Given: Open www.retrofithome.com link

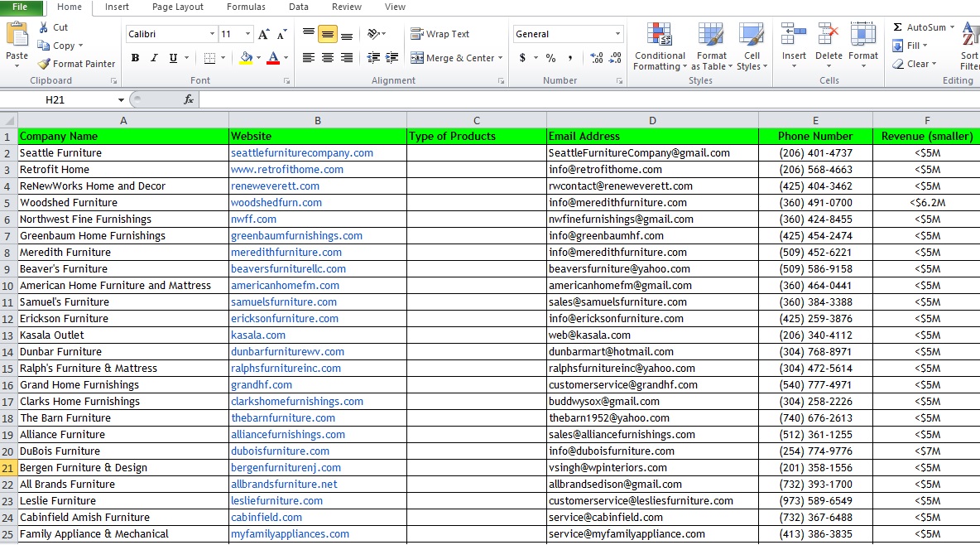Looking at the screenshot, I should pyautogui.click(x=287, y=170).
